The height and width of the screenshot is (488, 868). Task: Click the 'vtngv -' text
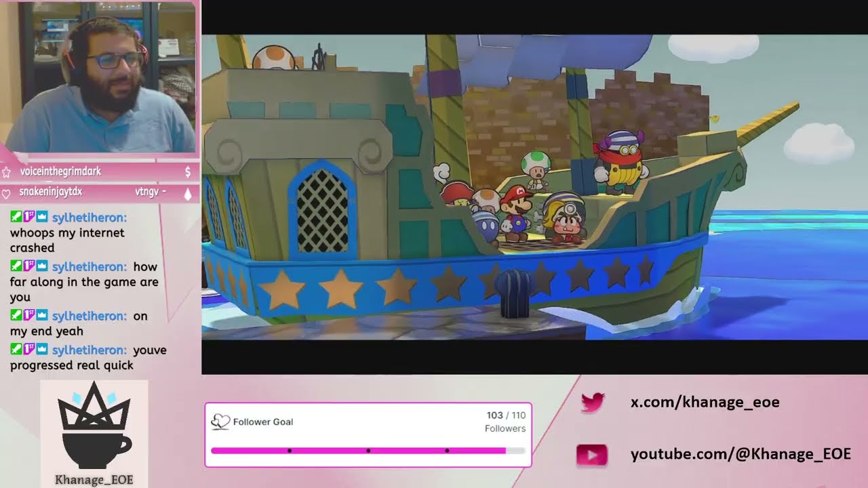pos(151,192)
